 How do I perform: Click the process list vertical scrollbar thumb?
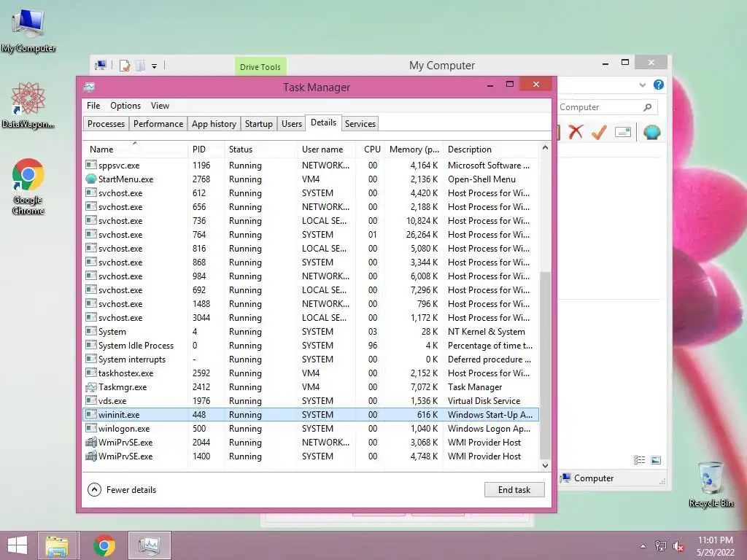click(x=545, y=365)
